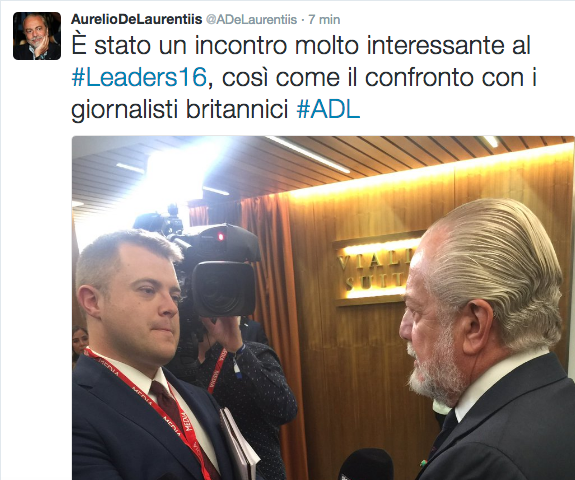Click the AurelioDeLaurentiis display name

tap(136, 19)
